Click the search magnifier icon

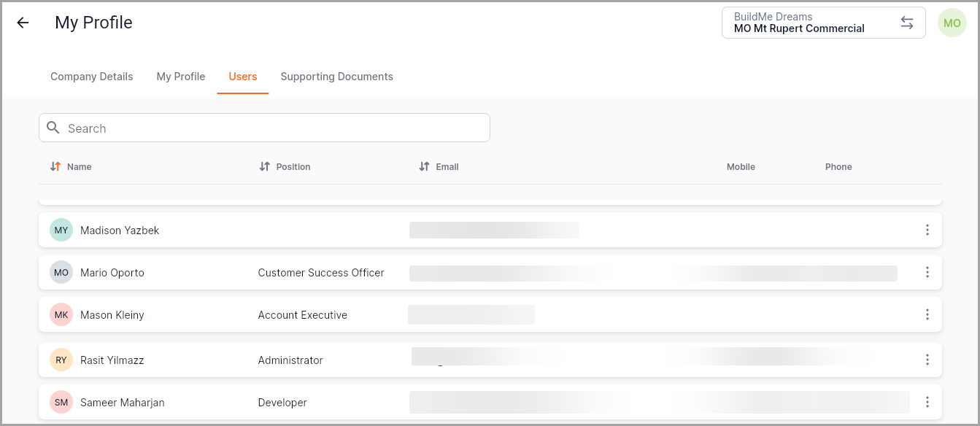(x=53, y=128)
